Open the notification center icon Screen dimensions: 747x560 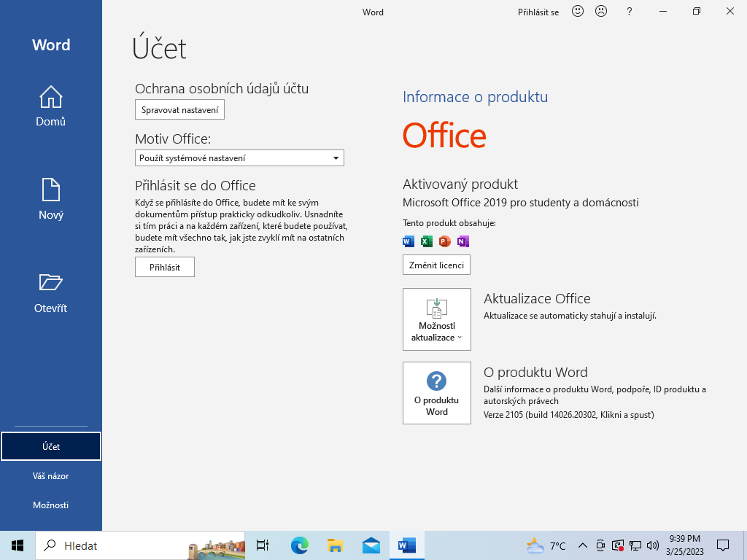(723, 545)
